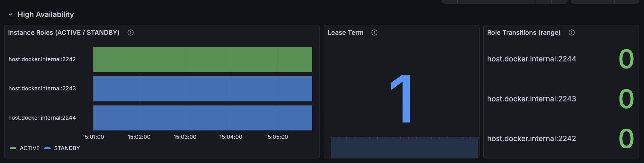Select host.docker.internal:2244 in Role Transitions

click(x=531, y=59)
